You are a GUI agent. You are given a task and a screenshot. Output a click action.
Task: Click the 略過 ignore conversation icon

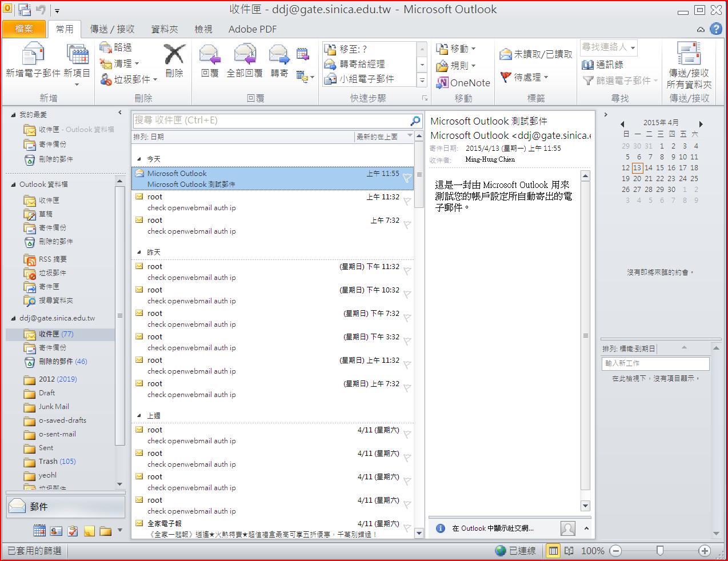coord(106,47)
